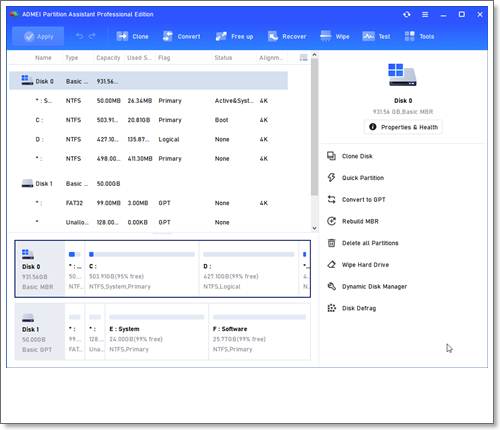
Task: Click the Disk 0 icon in partition list
Action: point(27,80)
